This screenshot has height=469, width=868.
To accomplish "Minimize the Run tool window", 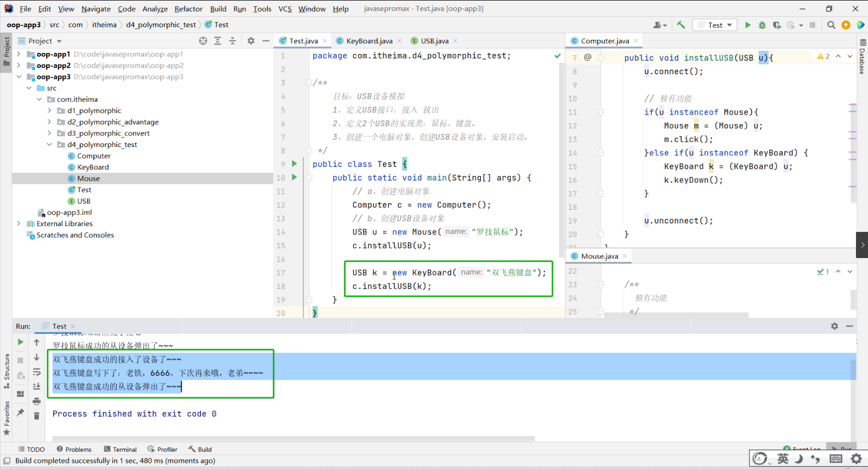I will (850, 326).
